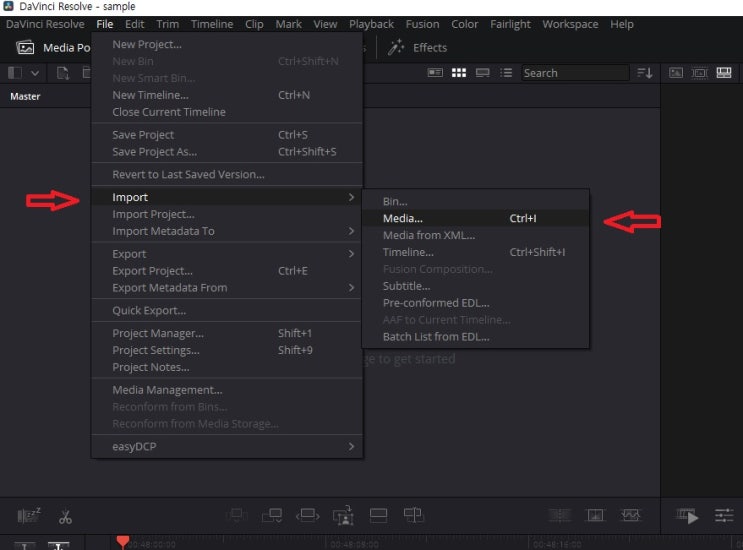Choose Bin... in Import submenu

[x=475, y=201]
